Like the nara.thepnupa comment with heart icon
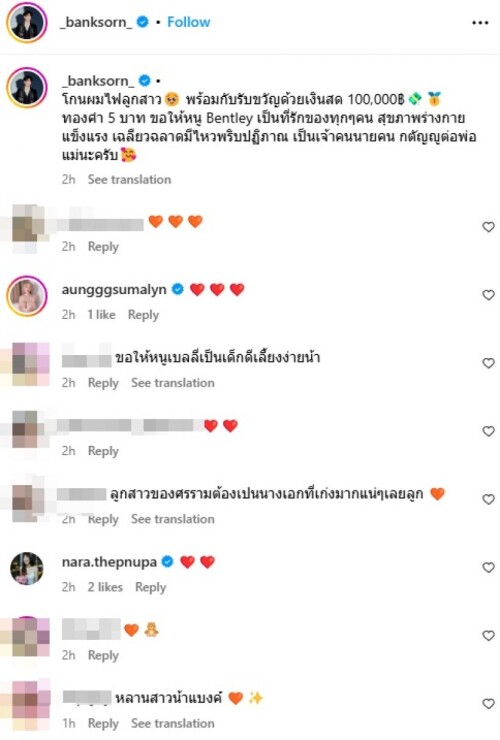 click(488, 567)
